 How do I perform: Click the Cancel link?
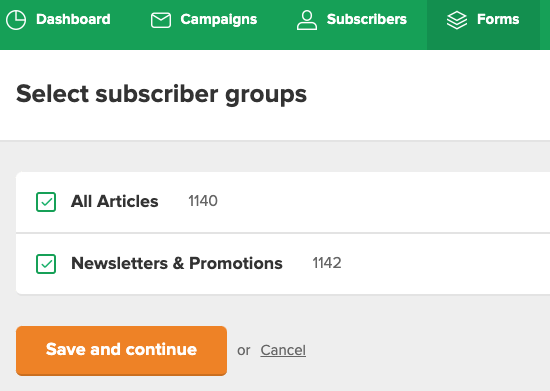click(x=283, y=350)
